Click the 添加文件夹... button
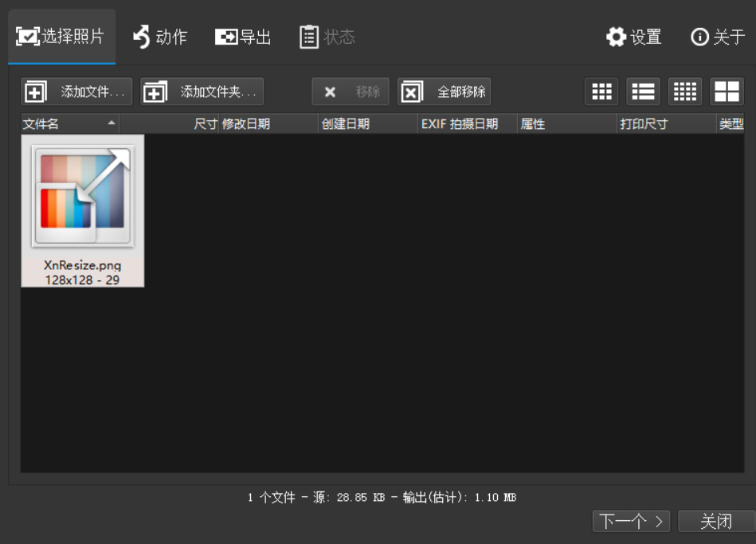Image resolution: width=756 pixels, height=544 pixels. (202, 92)
